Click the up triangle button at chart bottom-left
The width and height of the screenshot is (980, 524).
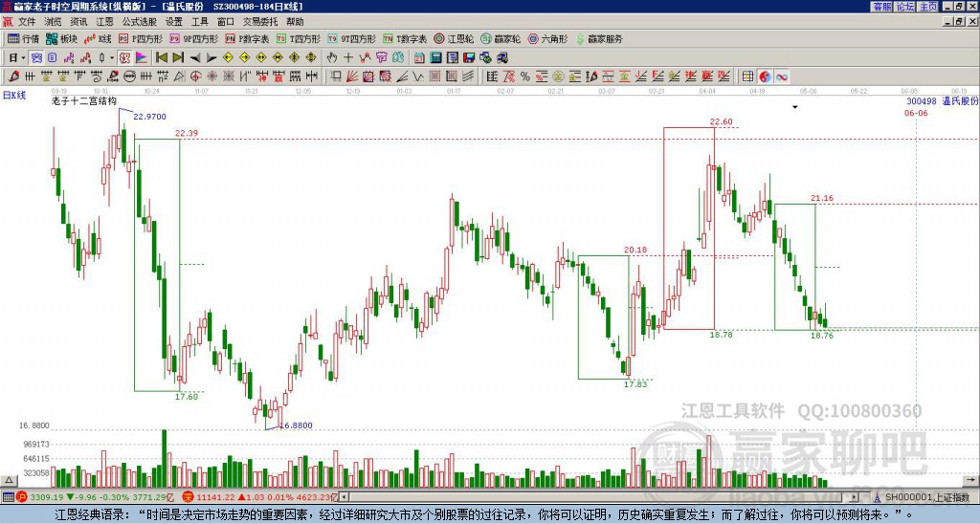[x=8, y=481]
